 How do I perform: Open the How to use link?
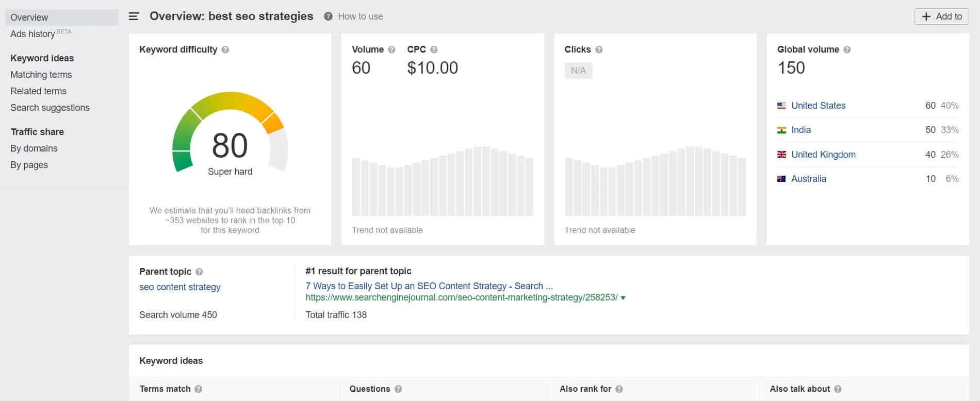click(x=360, y=16)
